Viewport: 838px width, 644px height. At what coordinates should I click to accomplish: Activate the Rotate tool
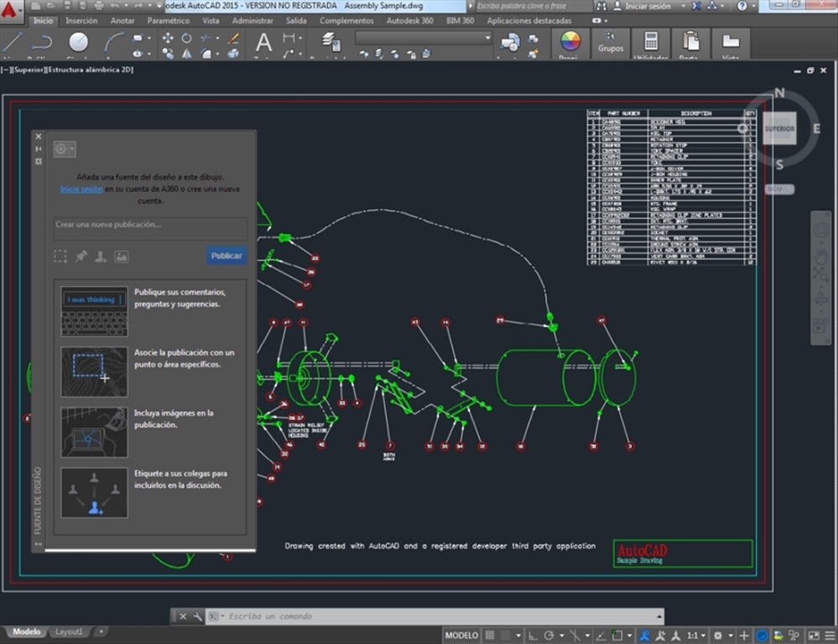pos(186,38)
